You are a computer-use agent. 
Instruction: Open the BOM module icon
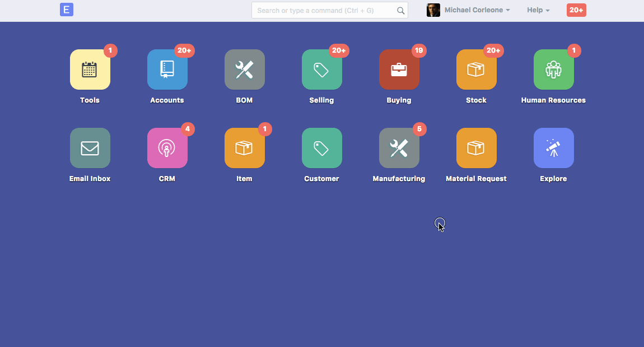(244, 70)
